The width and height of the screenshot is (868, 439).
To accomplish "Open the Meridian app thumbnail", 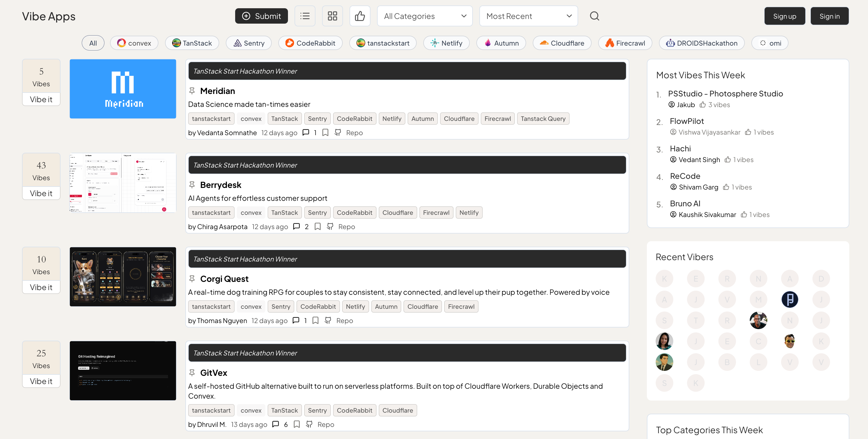I will 123,89.
